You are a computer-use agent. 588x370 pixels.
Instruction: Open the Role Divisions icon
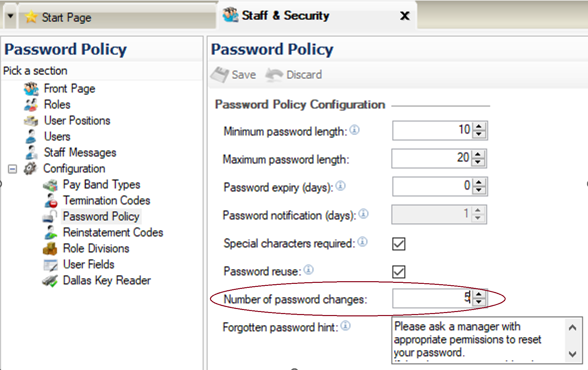[50, 249]
